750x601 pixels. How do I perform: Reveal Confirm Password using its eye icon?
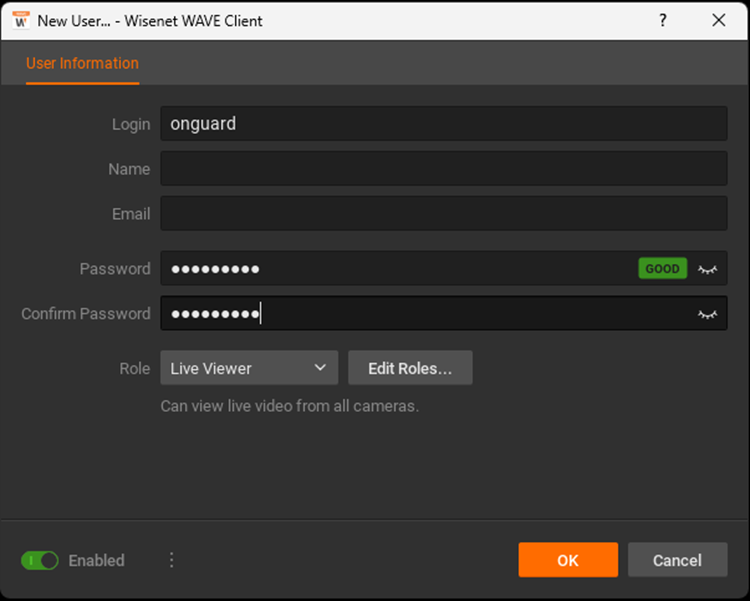(707, 314)
